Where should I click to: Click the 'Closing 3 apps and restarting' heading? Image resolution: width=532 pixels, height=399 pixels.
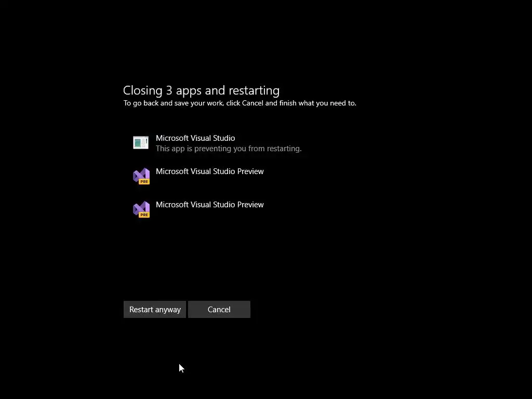pos(201,90)
